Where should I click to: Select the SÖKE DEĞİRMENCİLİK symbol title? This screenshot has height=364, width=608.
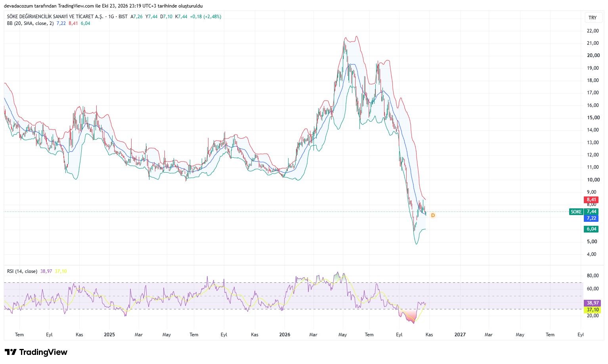55,17
